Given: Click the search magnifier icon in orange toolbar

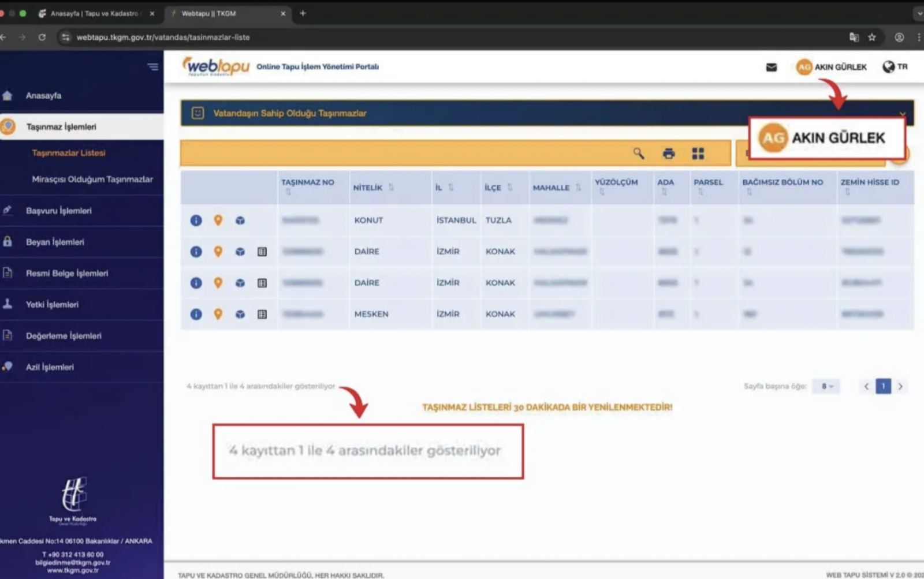Looking at the screenshot, I should coord(638,153).
